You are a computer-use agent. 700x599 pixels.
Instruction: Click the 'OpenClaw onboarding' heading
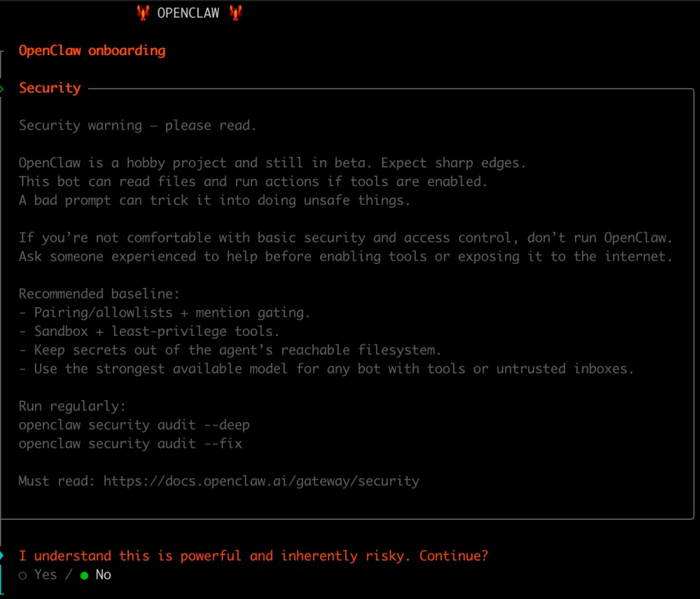(x=92, y=51)
